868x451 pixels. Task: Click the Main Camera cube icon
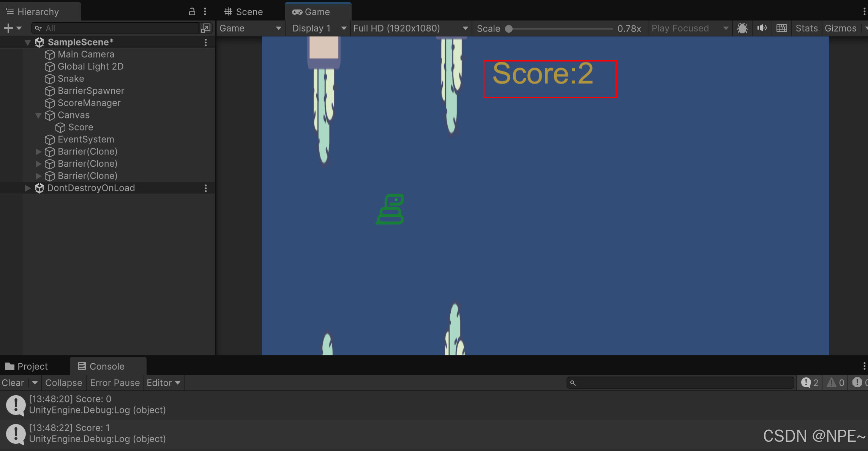[50, 55]
